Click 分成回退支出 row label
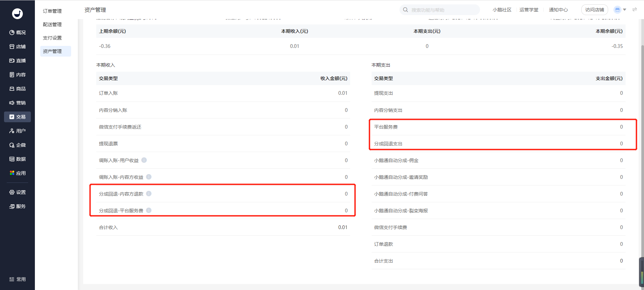The image size is (644, 290). pos(388,144)
